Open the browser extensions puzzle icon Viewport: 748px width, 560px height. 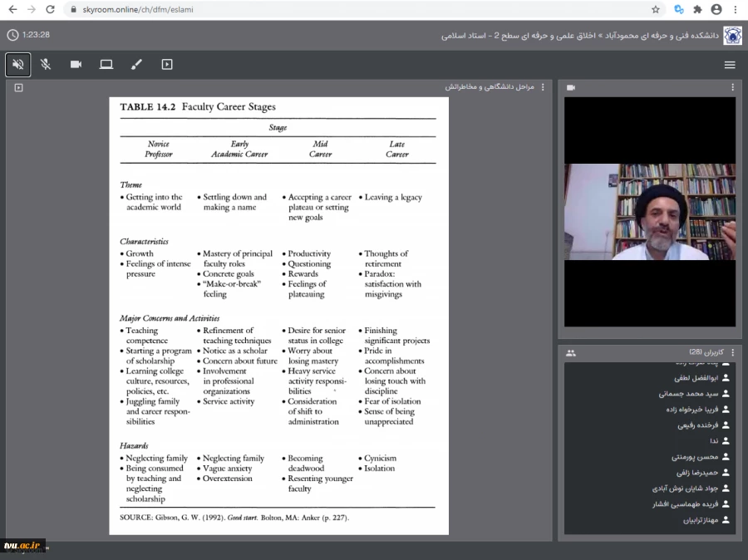(x=698, y=9)
